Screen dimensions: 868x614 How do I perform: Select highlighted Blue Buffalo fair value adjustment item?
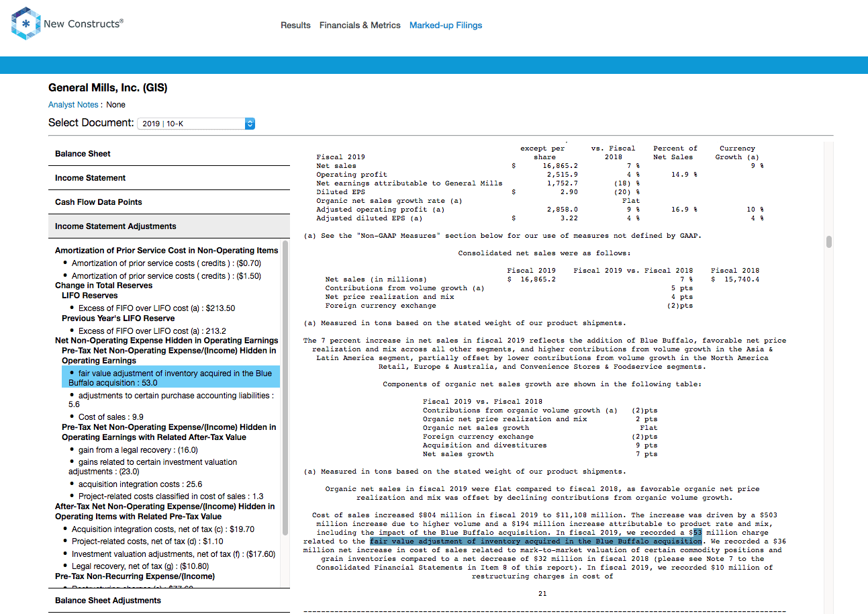point(171,378)
